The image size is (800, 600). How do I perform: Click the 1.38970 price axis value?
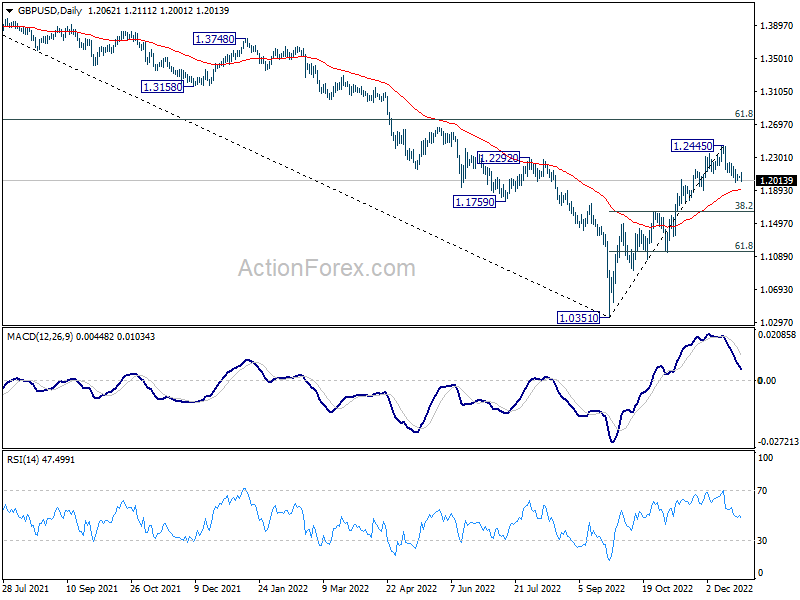coord(776,25)
